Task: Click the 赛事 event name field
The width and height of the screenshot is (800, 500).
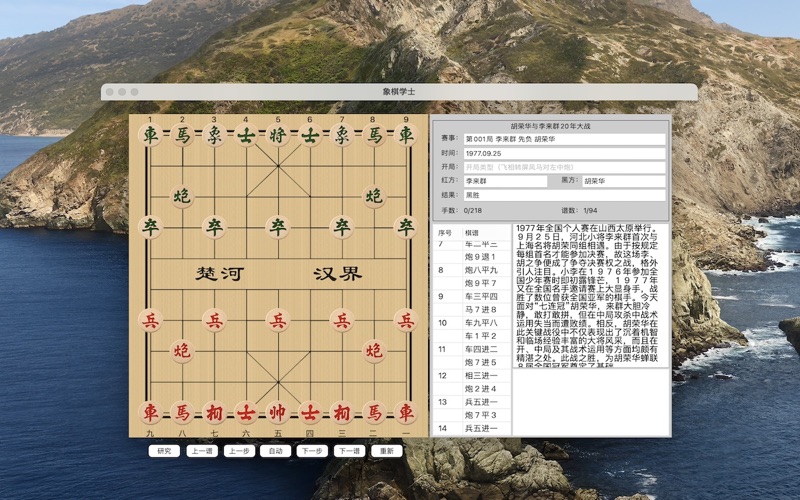Action: 564,139
